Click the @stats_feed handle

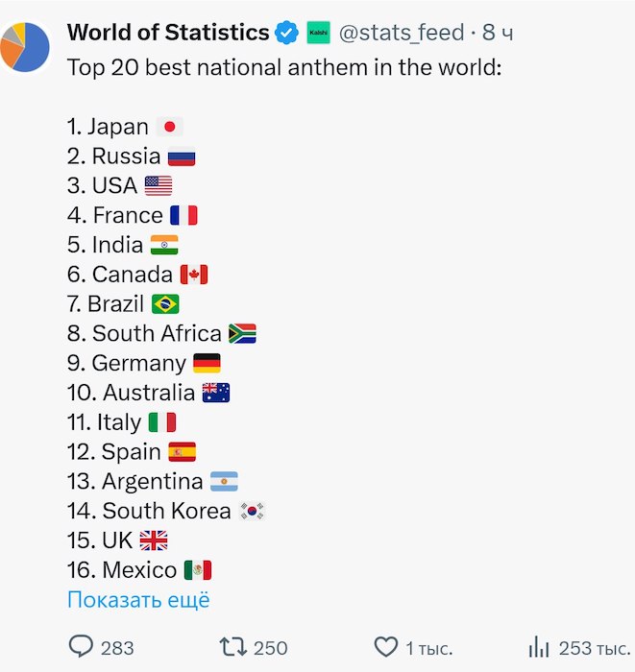click(x=403, y=34)
